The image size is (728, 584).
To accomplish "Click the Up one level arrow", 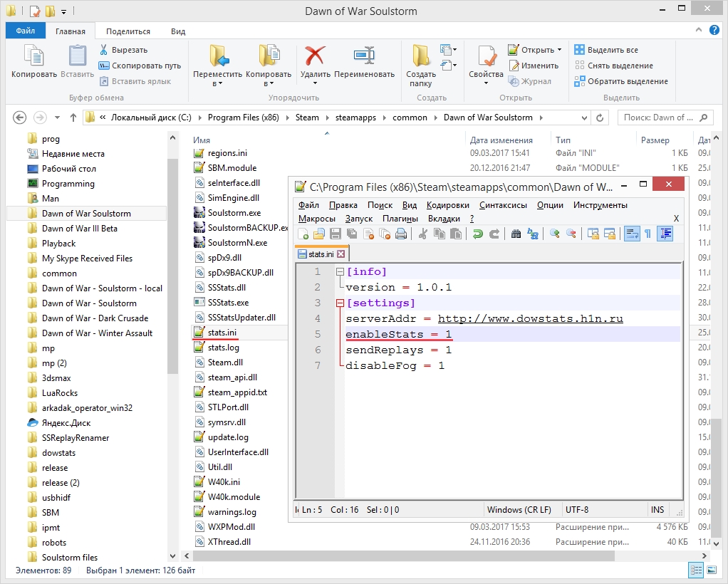I will 73,118.
